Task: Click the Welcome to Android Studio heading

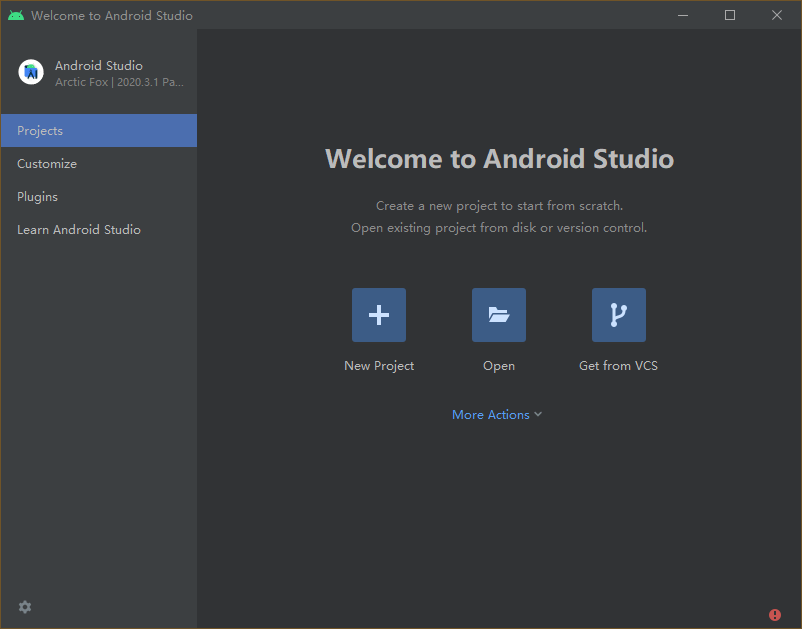Action: pos(499,158)
